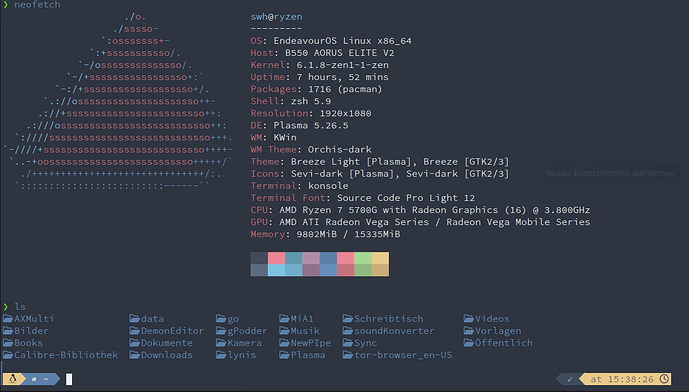Click the "Öffentlich" folder name

(504, 343)
